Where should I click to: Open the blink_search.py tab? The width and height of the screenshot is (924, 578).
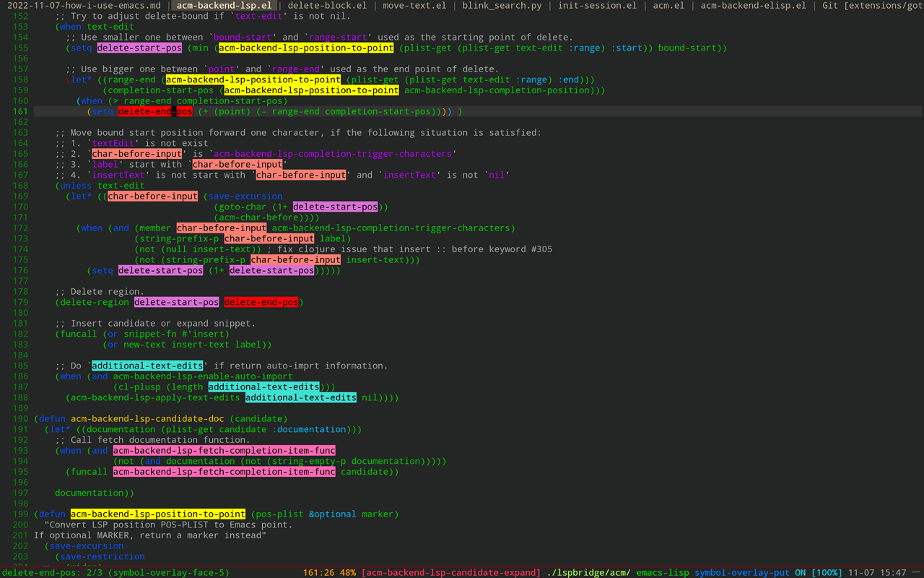click(502, 6)
